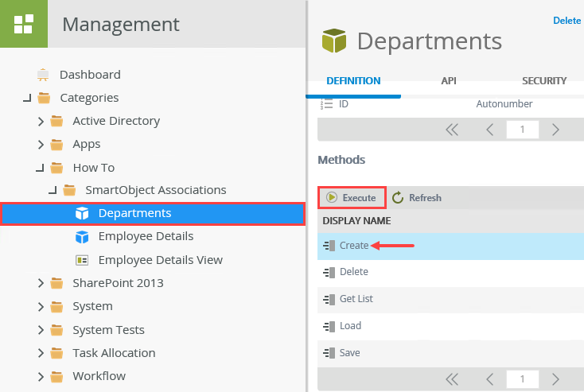
Task: Click the Delete method icon
Action: point(329,273)
